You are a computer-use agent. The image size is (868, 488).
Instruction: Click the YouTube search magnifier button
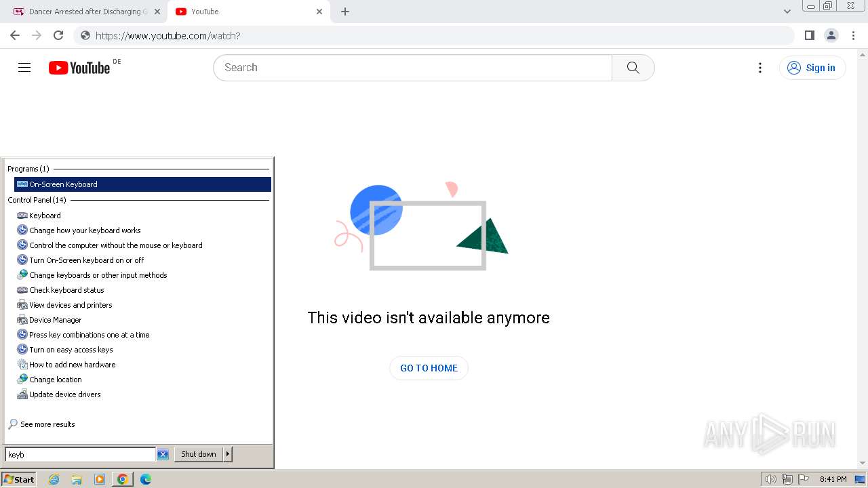(x=633, y=68)
